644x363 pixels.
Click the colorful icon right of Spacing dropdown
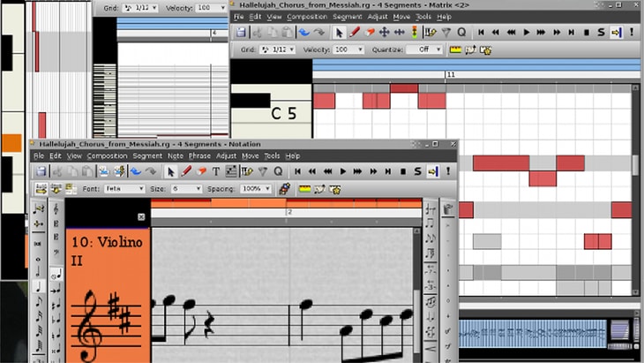[285, 189]
